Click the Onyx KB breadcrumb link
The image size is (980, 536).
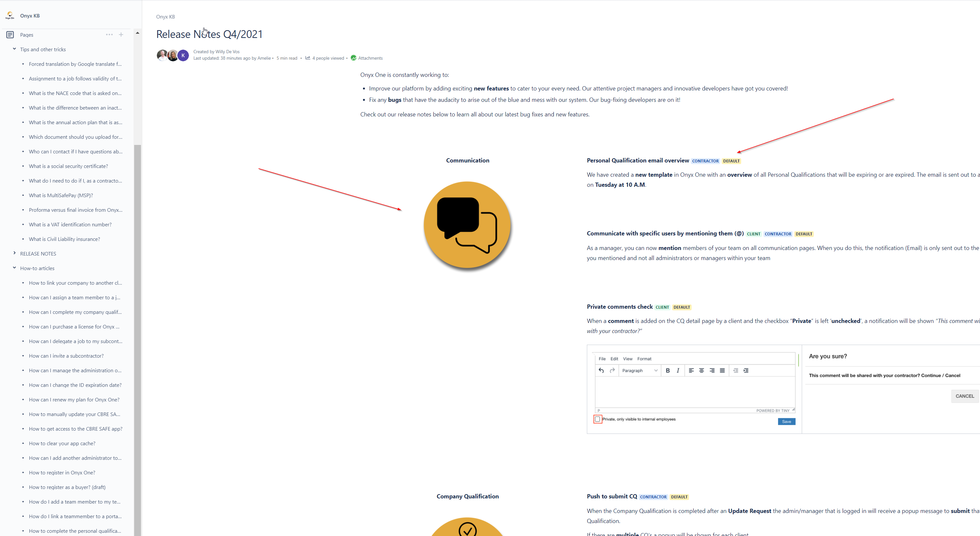(x=166, y=17)
